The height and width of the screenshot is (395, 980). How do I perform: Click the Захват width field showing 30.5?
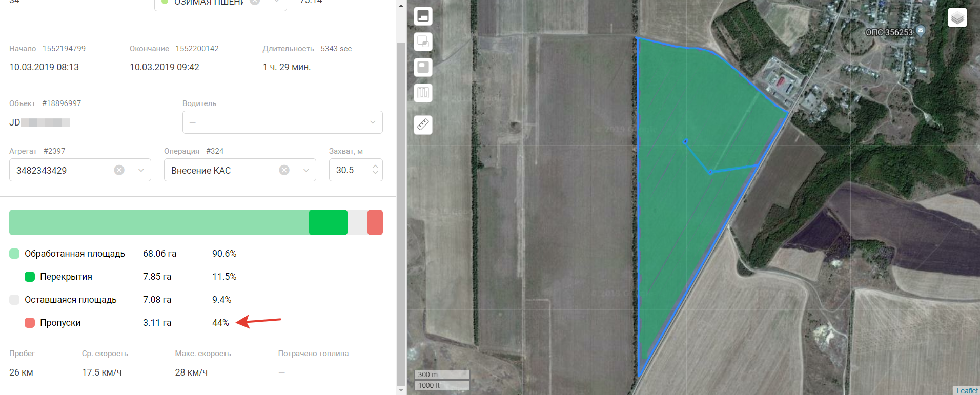click(349, 170)
